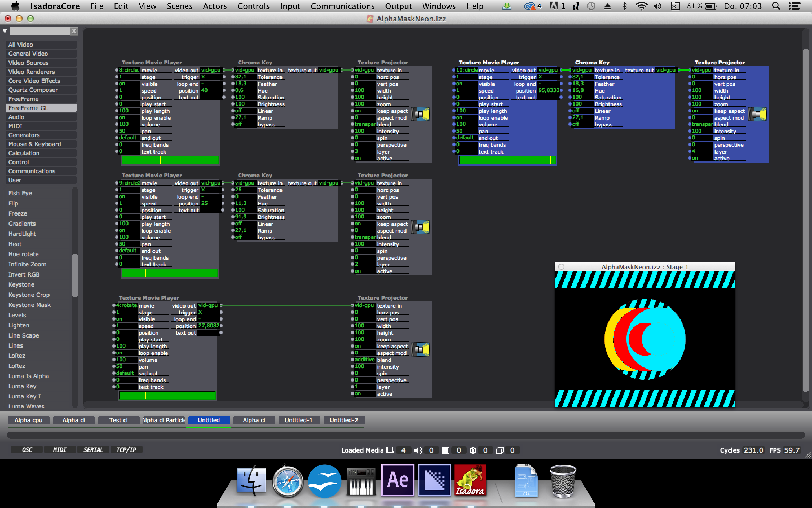
Task: Toggle Linear 'off' on second Chroma Key
Action: point(245,224)
